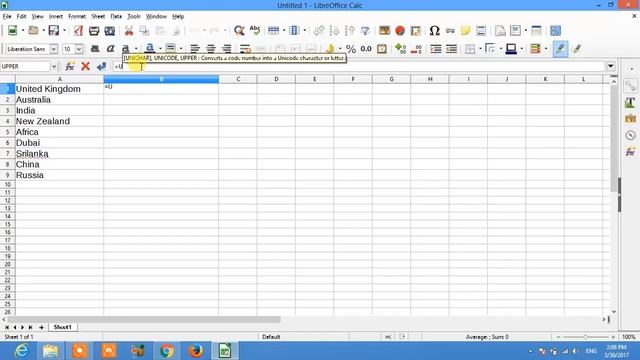Open the Gallery in the sidebar

630,119
